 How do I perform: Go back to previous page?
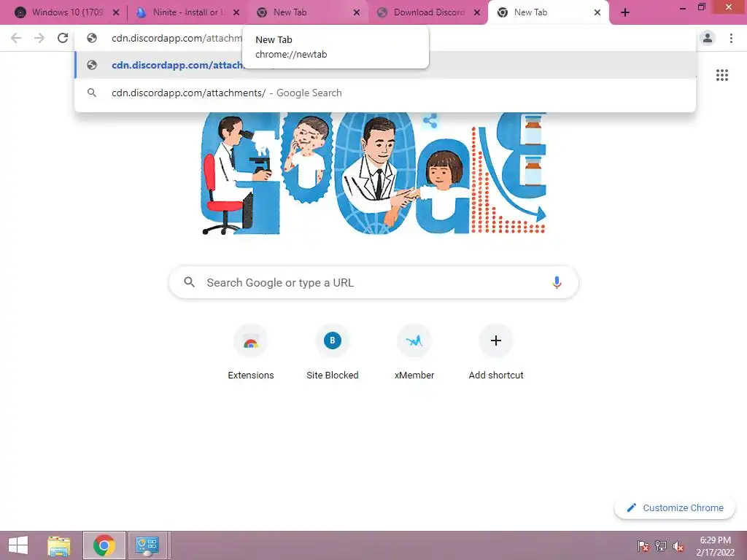tap(16, 38)
